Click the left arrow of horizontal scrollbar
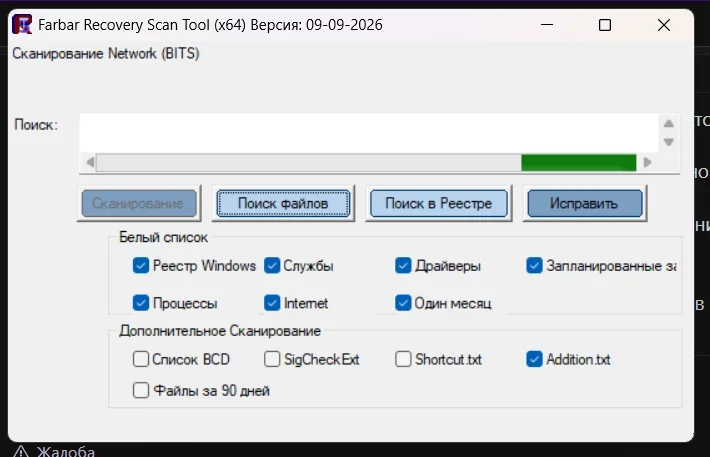Viewport: 710px width, 457px height. pos(90,162)
